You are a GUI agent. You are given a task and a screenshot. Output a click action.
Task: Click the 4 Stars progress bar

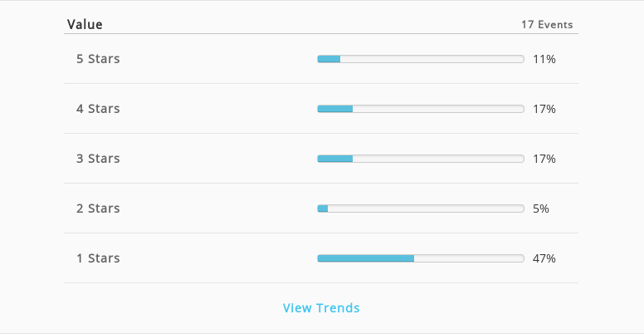[421, 109]
